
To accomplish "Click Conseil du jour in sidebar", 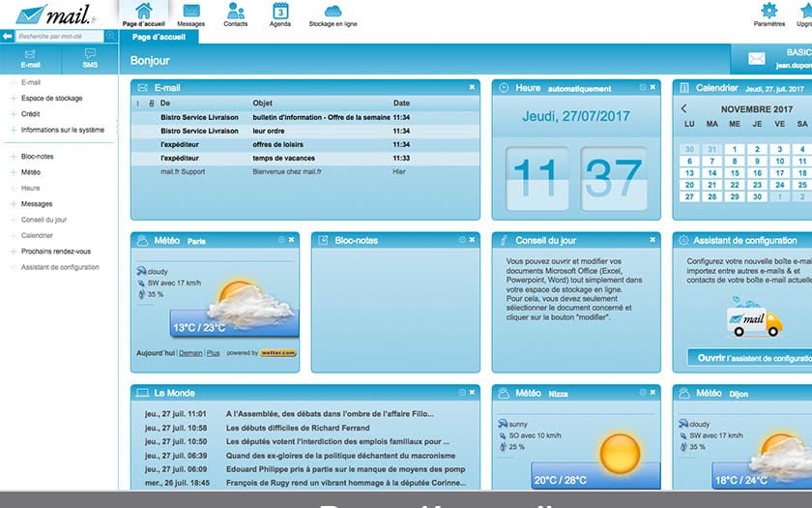I will click(44, 220).
